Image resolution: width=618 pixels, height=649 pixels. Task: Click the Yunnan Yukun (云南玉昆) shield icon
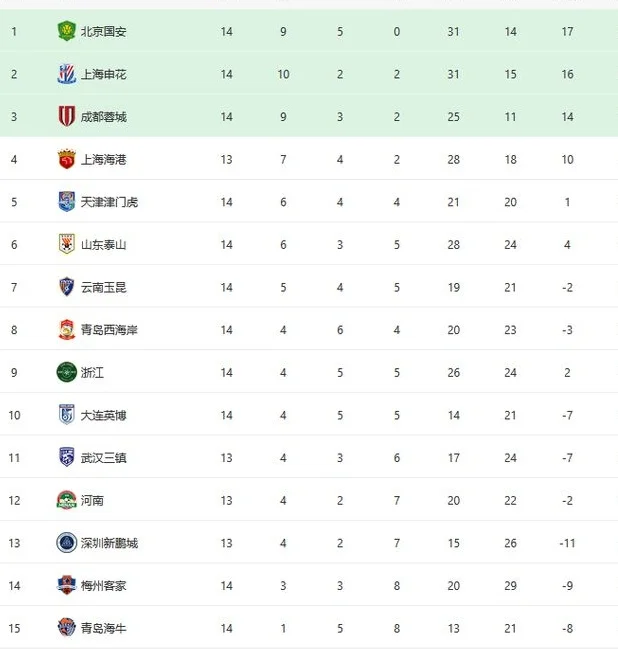point(66,287)
